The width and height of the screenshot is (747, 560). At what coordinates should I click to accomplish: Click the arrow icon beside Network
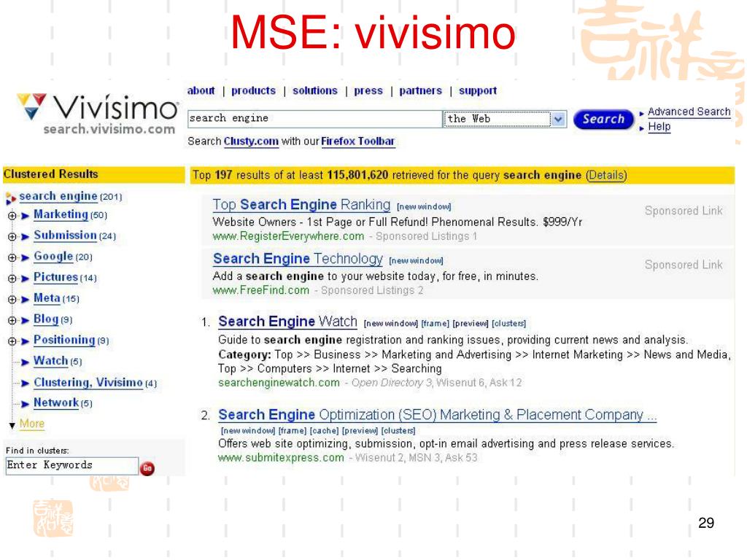point(26,404)
